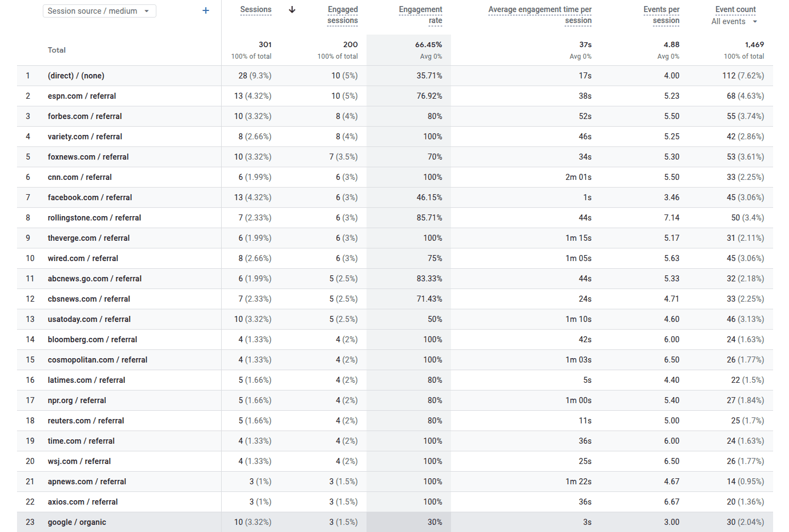This screenshot has width=789, height=532.
Task: Click the google / organic row
Action: click(x=77, y=522)
